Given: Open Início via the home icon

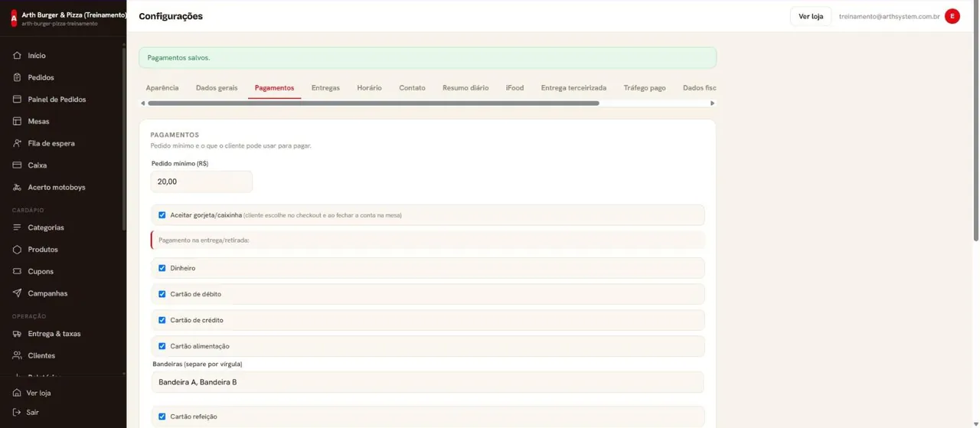Looking at the screenshot, I should (17, 56).
